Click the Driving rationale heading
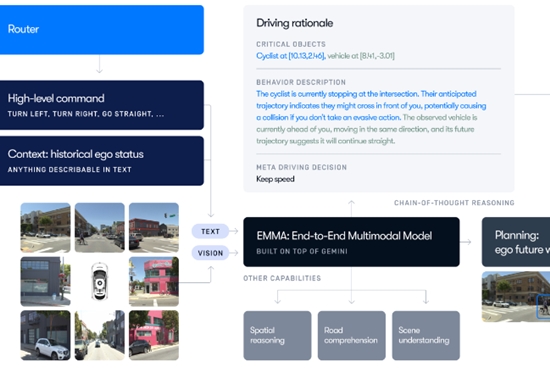550x378 pixels. click(295, 23)
